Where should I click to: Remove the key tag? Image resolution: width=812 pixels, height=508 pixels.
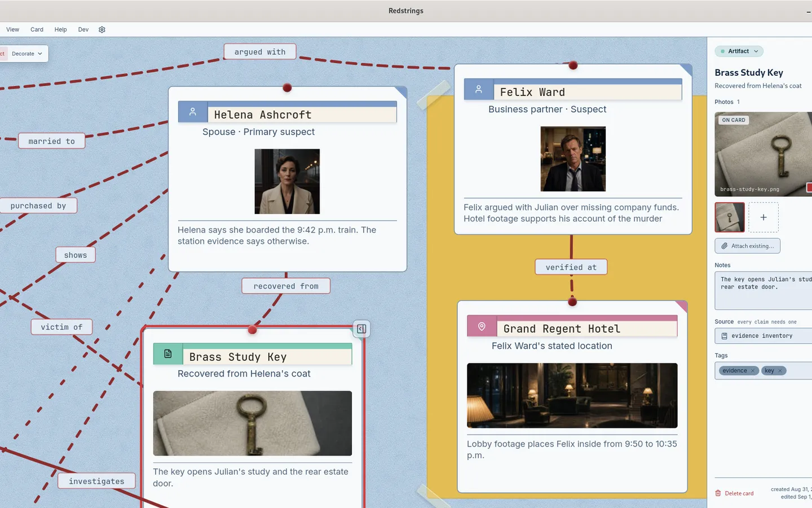pos(780,371)
